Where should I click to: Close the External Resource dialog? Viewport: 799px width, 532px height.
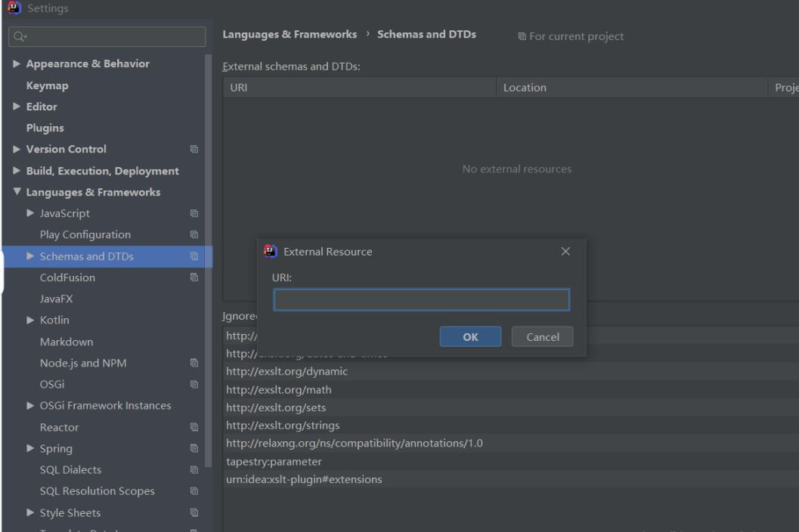click(x=565, y=251)
